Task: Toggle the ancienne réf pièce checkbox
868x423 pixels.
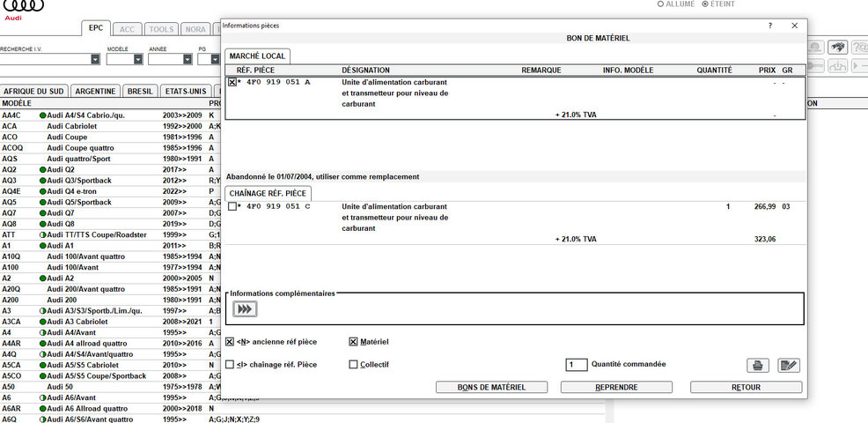Action: tap(230, 342)
